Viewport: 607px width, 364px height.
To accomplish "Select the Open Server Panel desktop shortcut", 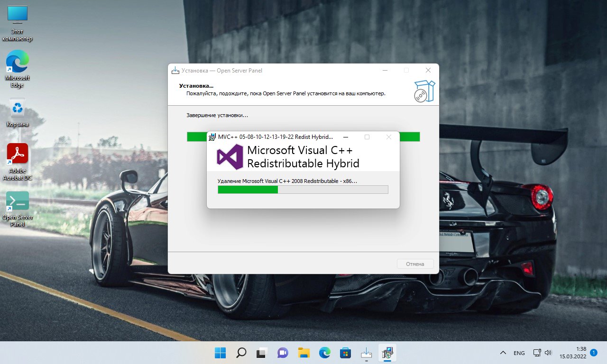I will tap(18, 209).
